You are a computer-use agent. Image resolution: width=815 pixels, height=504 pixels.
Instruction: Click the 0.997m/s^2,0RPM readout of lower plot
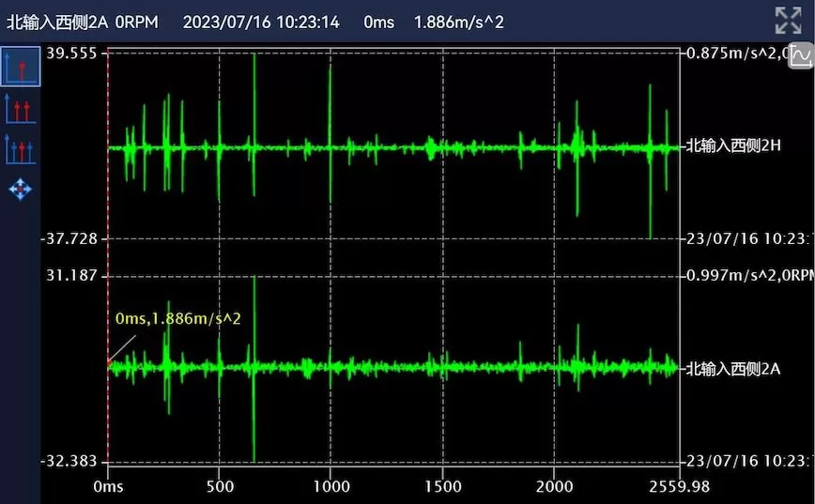[x=748, y=275]
